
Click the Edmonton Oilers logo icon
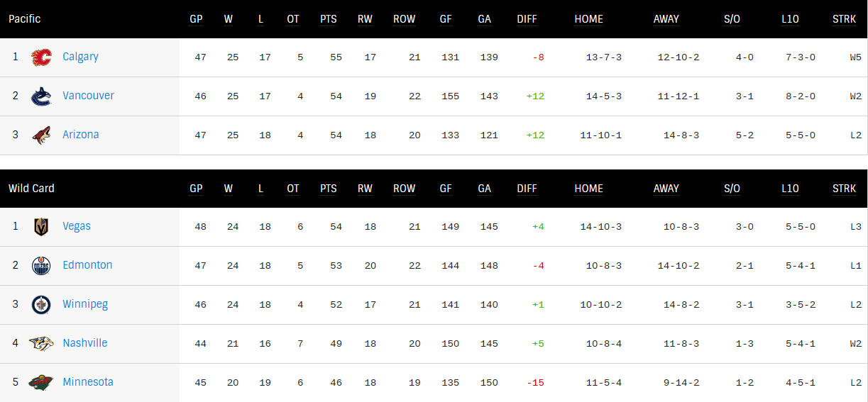click(x=42, y=266)
